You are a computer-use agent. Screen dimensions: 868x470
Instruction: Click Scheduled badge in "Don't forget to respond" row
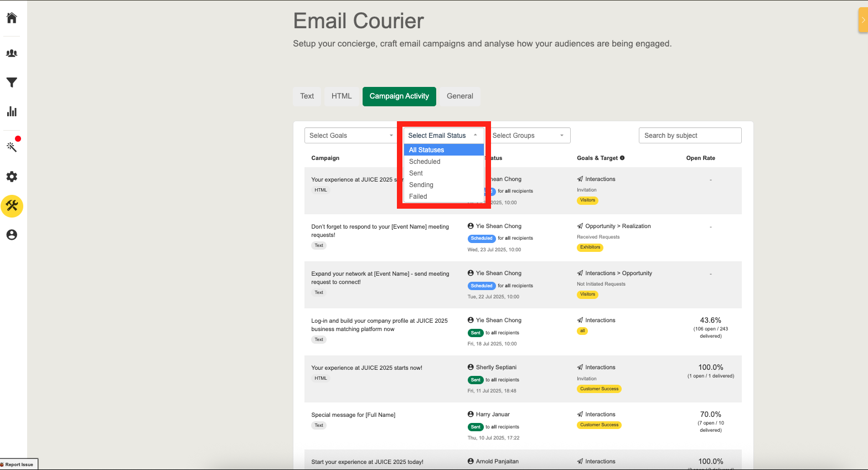point(482,239)
